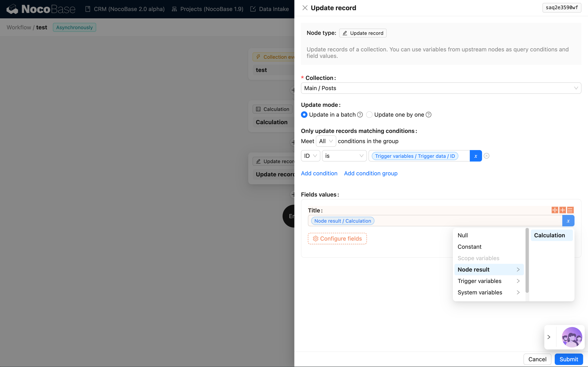Clear the Trigger data ID variable using the x icon
588x367 pixels.
point(476,156)
